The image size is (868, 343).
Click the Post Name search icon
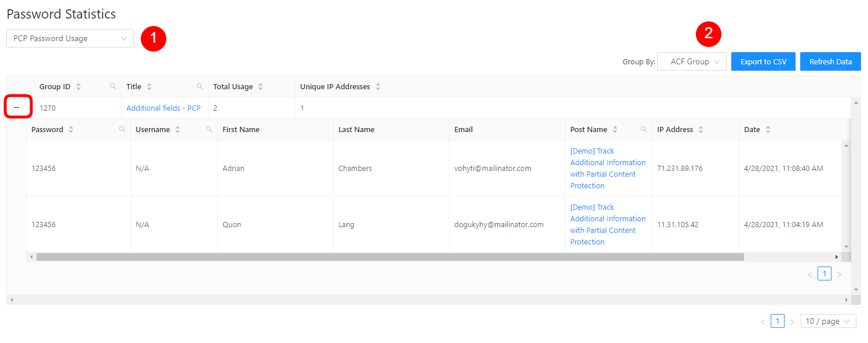tap(644, 130)
